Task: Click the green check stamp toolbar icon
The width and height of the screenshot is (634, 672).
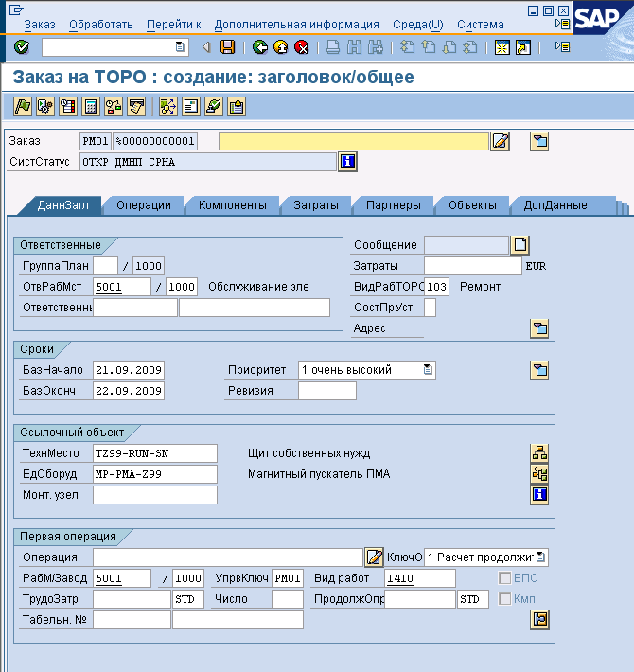Action: click(x=213, y=106)
